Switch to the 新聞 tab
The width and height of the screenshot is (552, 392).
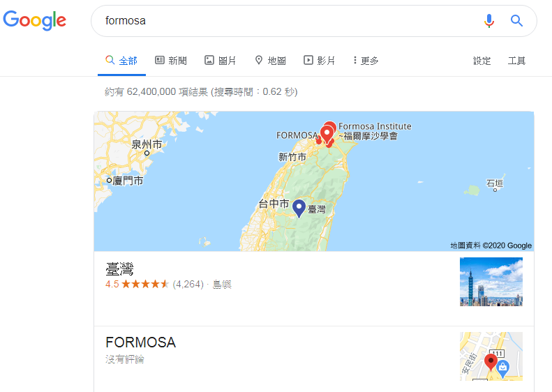[171, 61]
